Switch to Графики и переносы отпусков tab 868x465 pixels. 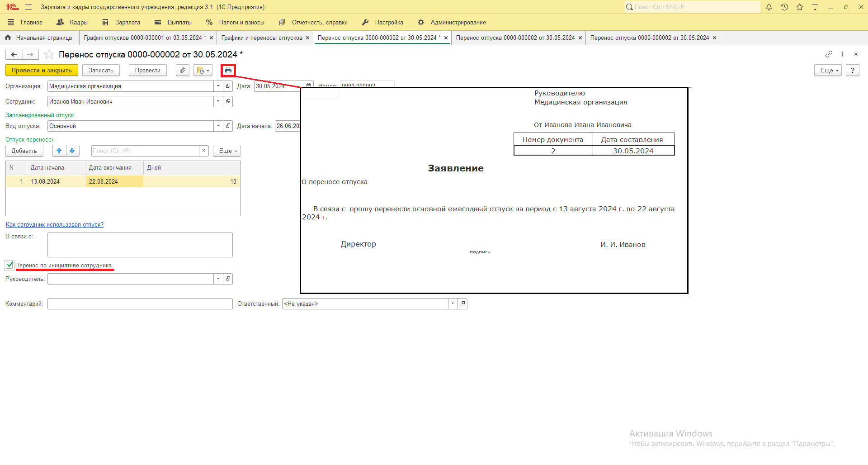[x=262, y=38]
